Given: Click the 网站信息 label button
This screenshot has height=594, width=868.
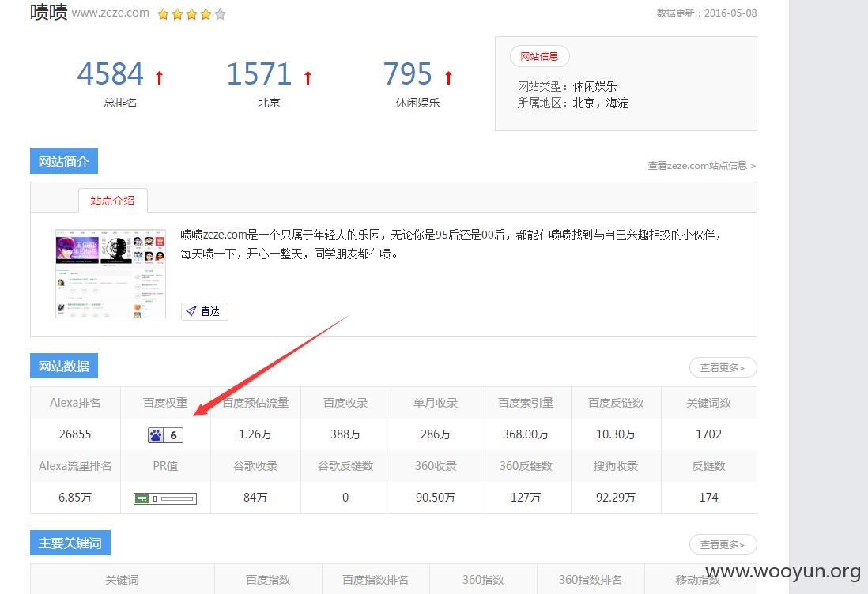Looking at the screenshot, I should (539, 56).
